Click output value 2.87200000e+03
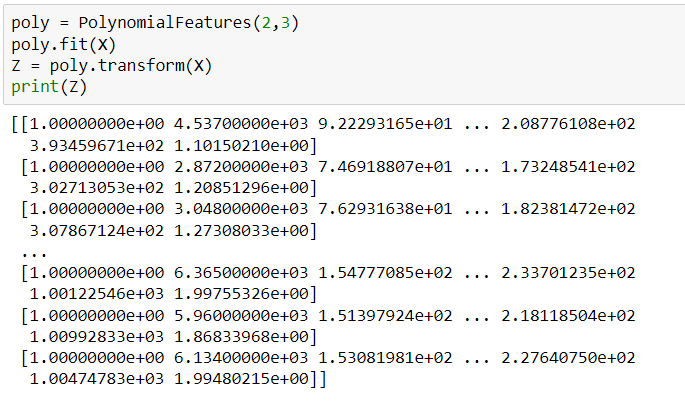 pos(241,167)
